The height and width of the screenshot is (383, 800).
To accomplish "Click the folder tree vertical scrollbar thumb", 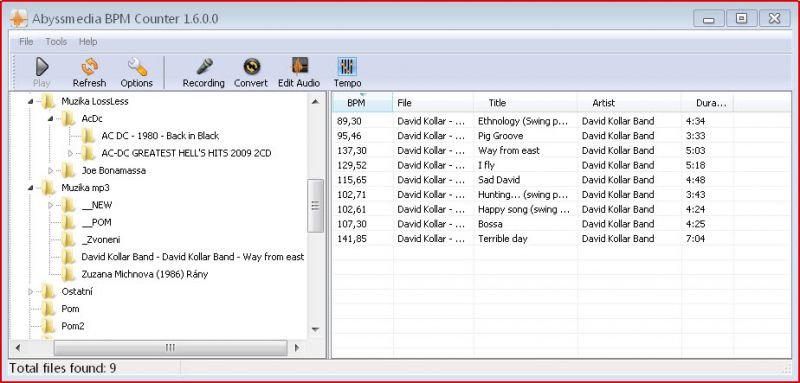I will [x=315, y=206].
